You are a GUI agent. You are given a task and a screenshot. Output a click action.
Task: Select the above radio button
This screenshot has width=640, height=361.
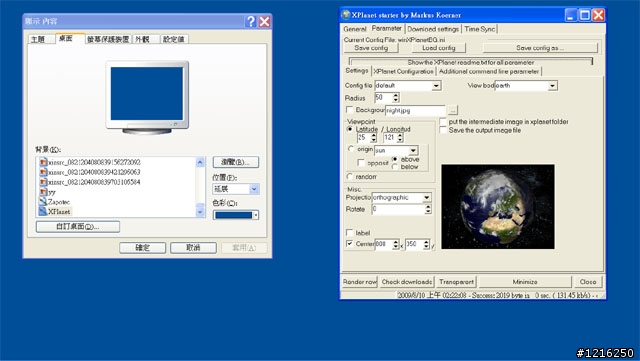pyautogui.click(x=395, y=159)
